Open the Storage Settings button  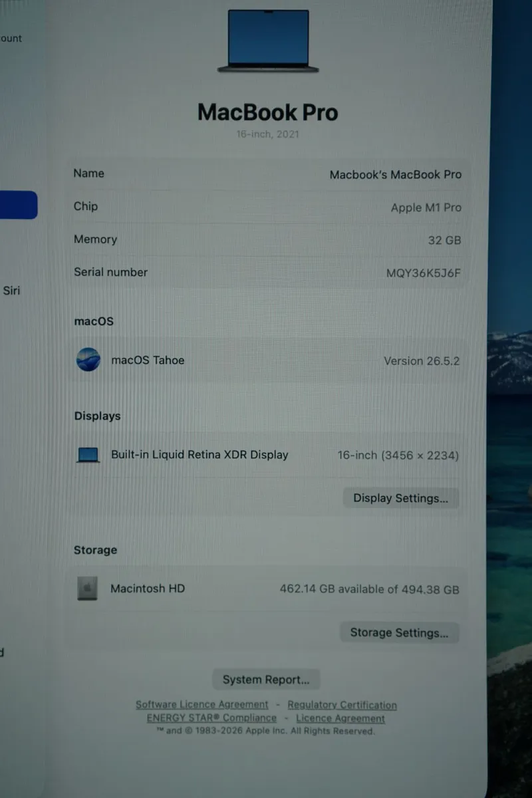click(400, 632)
